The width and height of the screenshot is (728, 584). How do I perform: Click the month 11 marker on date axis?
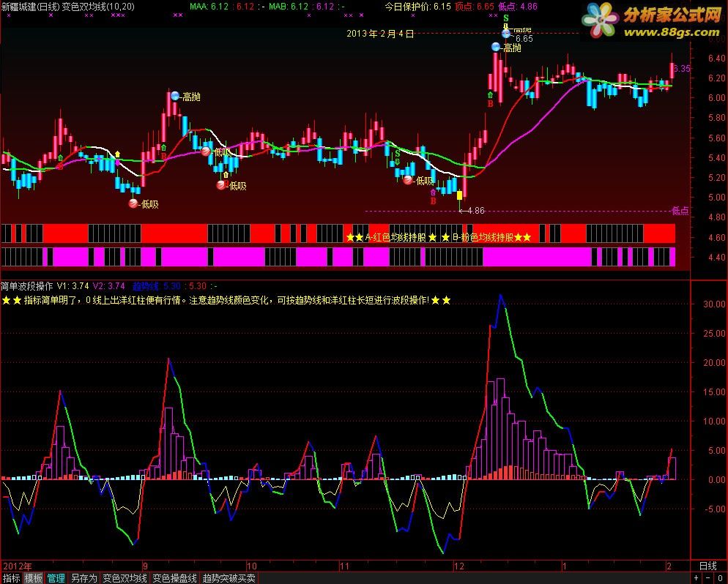pos(344,566)
